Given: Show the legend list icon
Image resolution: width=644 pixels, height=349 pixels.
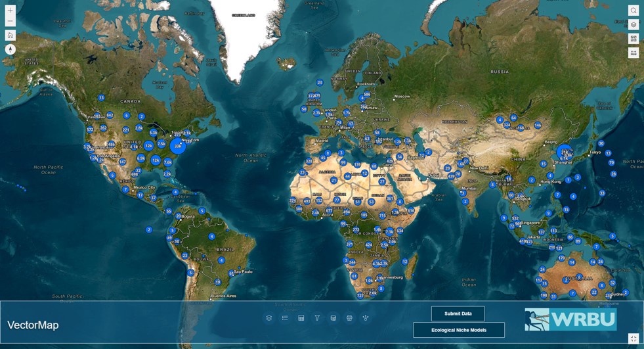Looking at the screenshot, I should pyautogui.click(x=285, y=317).
